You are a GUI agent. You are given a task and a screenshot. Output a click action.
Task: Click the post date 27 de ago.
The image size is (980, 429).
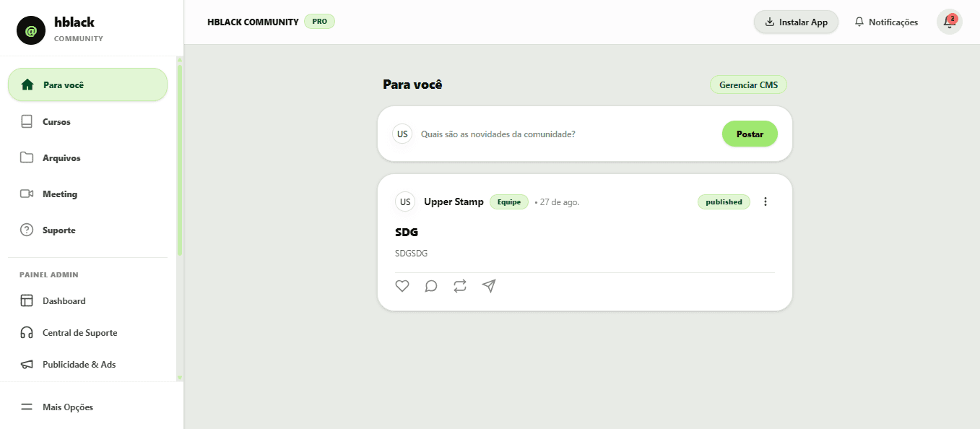coord(559,202)
